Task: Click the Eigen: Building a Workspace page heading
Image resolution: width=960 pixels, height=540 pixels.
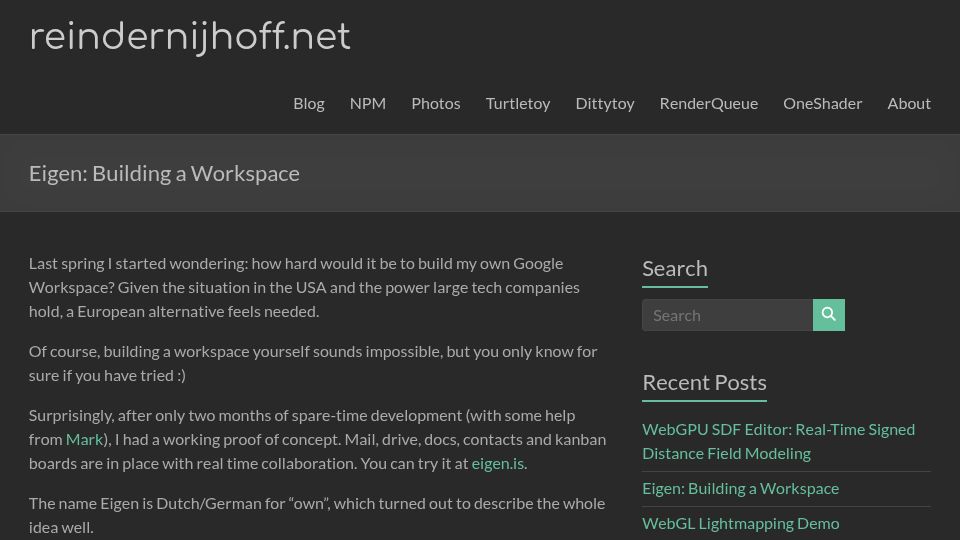Action: coord(164,173)
